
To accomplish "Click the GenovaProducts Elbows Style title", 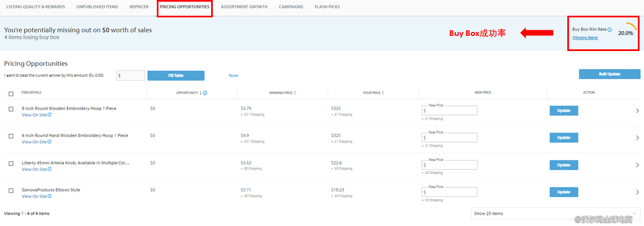I will point(51,190).
